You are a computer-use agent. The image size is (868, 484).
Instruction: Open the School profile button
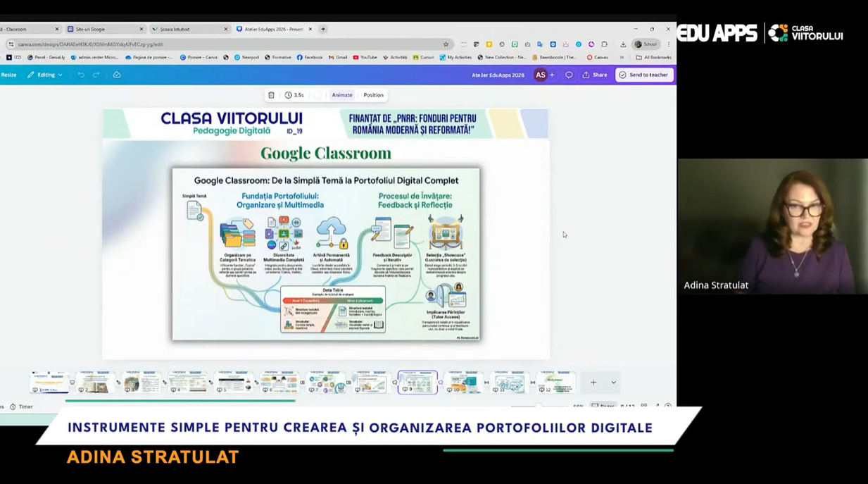click(x=646, y=44)
